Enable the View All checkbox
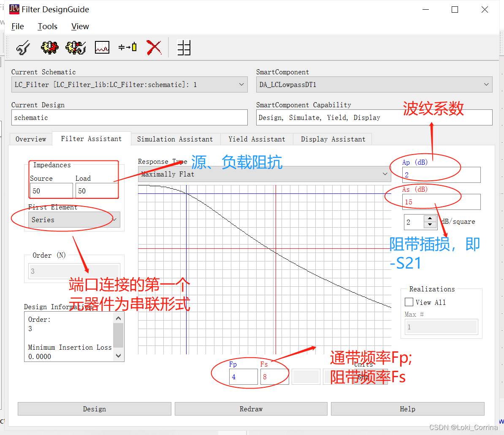The image size is (504, 435). (408, 302)
